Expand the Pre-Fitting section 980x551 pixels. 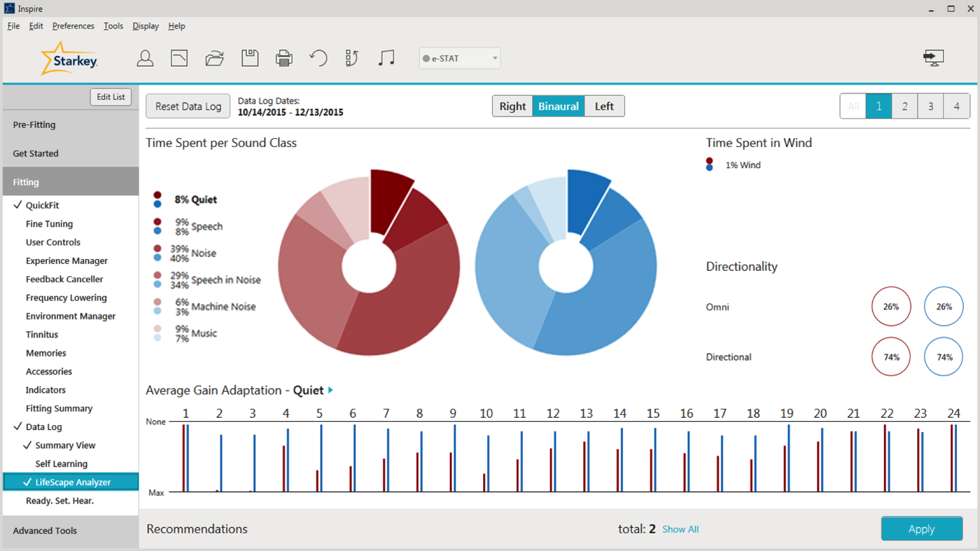pyautogui.click(x=71, y=125)
